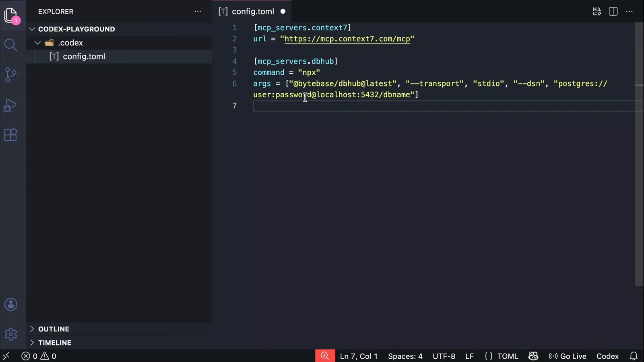Open the Run and Debug view
The height and width of the screenshot is (362, 644).
click(x=10, y=105)
